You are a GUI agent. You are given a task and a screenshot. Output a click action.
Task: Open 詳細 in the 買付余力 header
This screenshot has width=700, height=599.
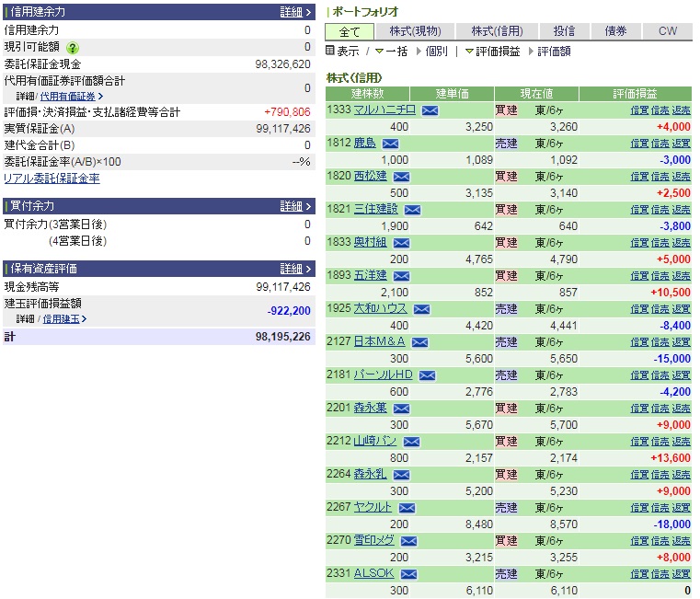[295, 206]
